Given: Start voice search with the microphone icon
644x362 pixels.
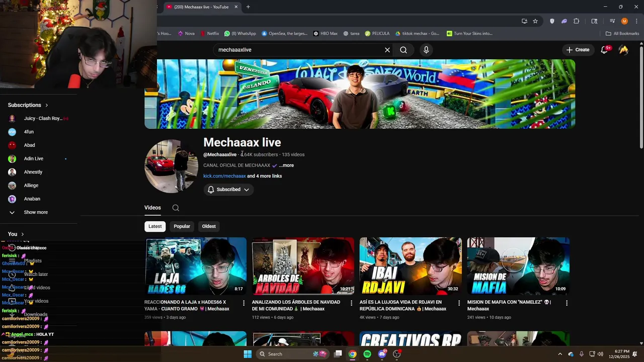Looking at the screenshot, I should pyautogui.click(x=426, y=50).
